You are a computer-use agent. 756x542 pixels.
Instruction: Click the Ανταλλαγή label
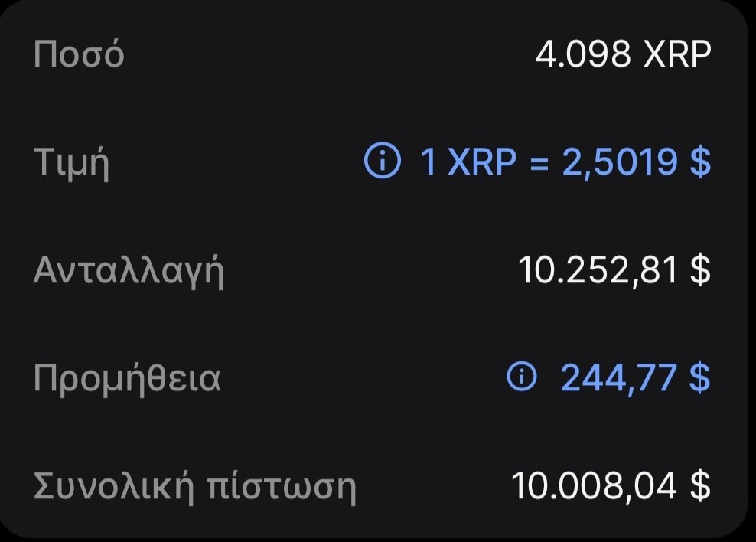pos(129,271)
